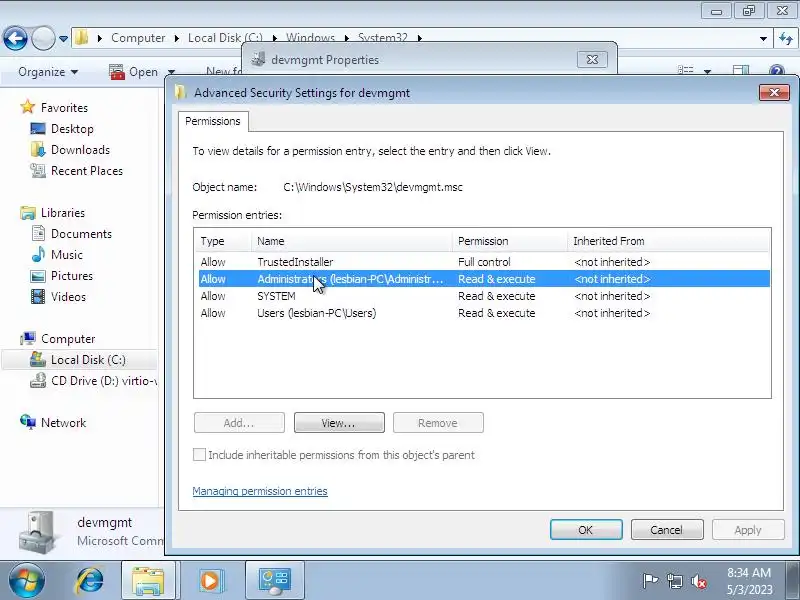Select the TrustedInstaller permission entry
Viewport: 800px width, 600px height.
click(484, 262)
